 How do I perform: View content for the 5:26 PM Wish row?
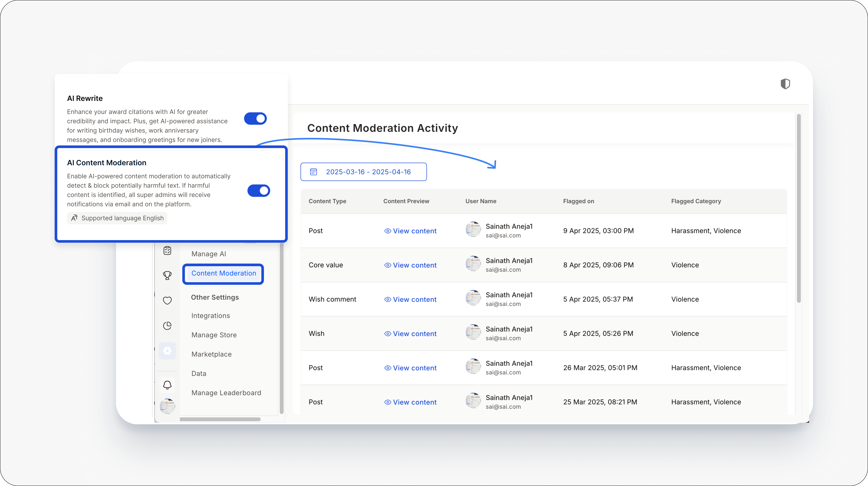(410, 334)
